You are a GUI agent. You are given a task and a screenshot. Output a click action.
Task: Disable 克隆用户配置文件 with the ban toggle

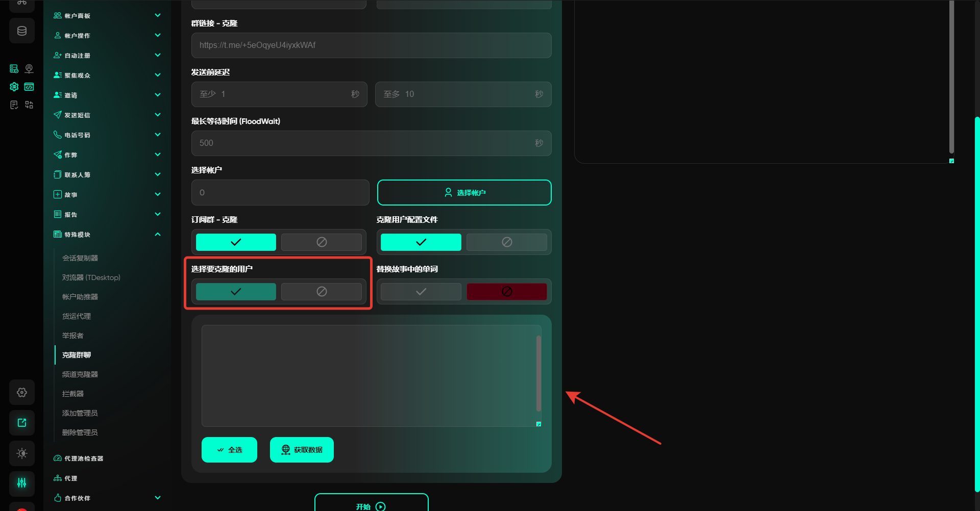pos(506,242)
